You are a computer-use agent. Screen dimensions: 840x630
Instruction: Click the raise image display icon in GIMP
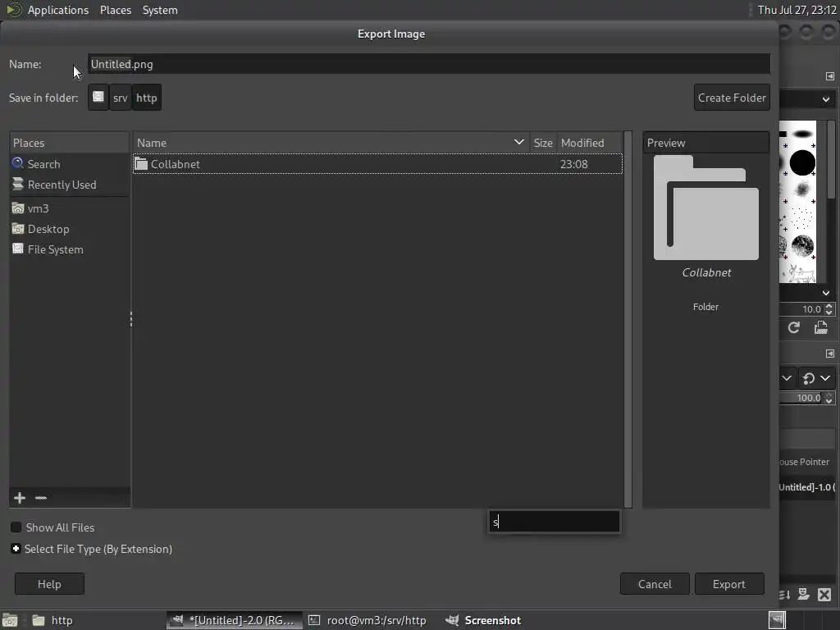coord(785,595)
